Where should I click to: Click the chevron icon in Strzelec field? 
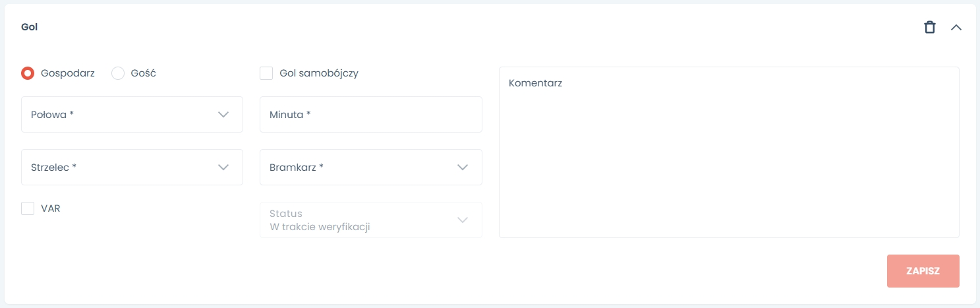coord(223,168)
